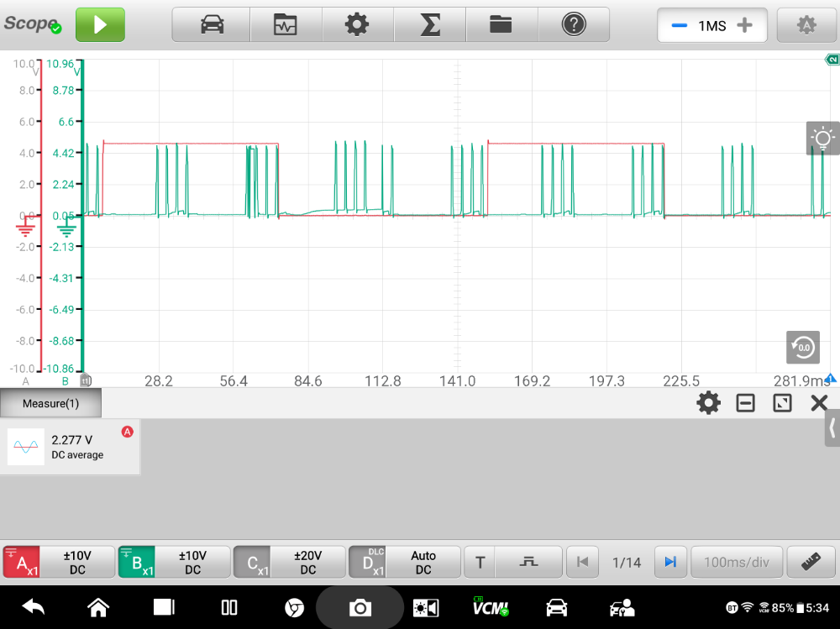Image resolution: width=840 pixels, height=629 pixels.
Task: Open the vehicle selection car icon
Action: click(x=212, y=25)
